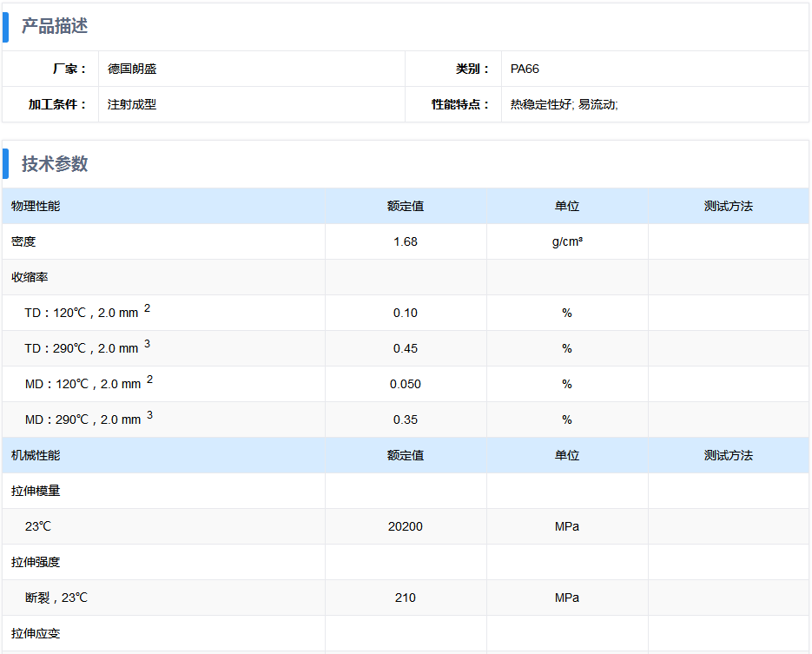812x654 pixels.
Task: Click the 机械性能 table header
Action: tap(36, 455)
